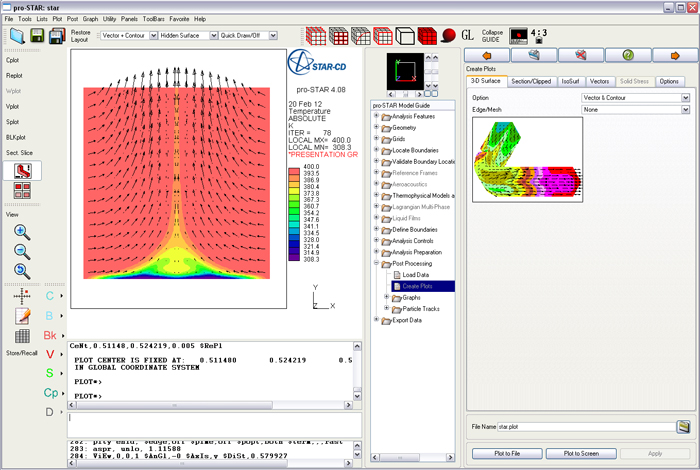Image resolution: width=700 pixels, height=470 pixels.
Task: Click the Restore Layout button
Action: click(x=80, y=36)
